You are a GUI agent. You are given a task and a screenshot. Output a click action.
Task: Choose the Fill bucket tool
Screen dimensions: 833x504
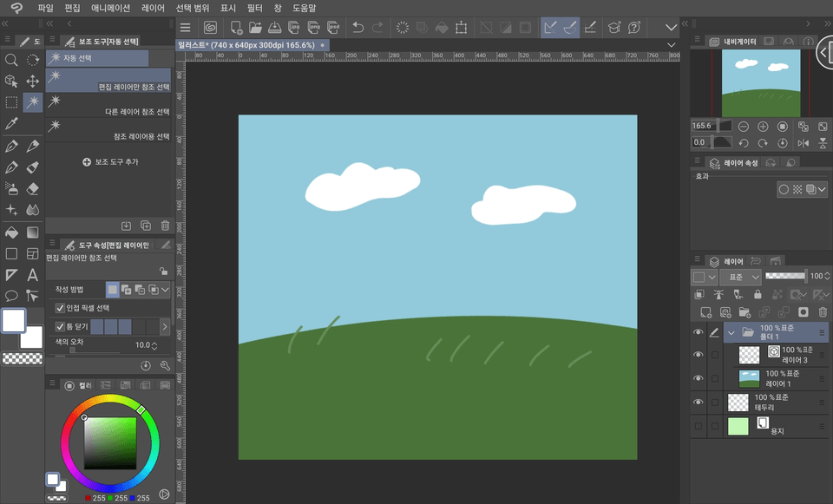click(11, 232)
